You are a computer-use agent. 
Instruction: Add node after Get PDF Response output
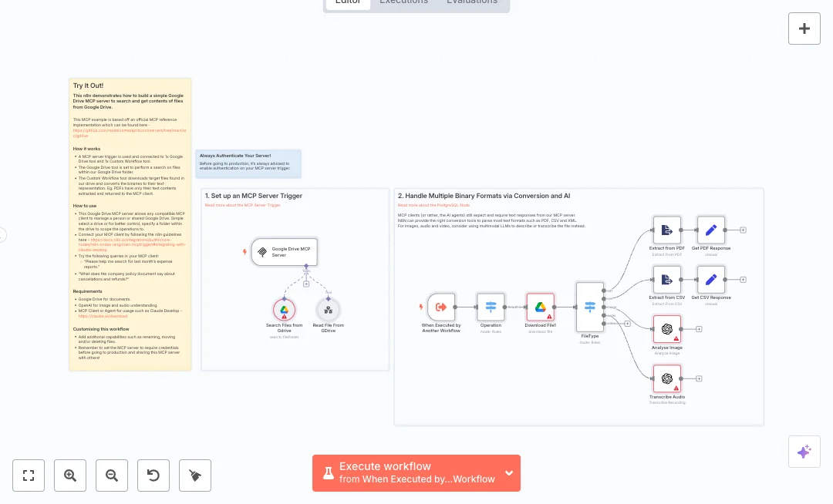[744, 230]
